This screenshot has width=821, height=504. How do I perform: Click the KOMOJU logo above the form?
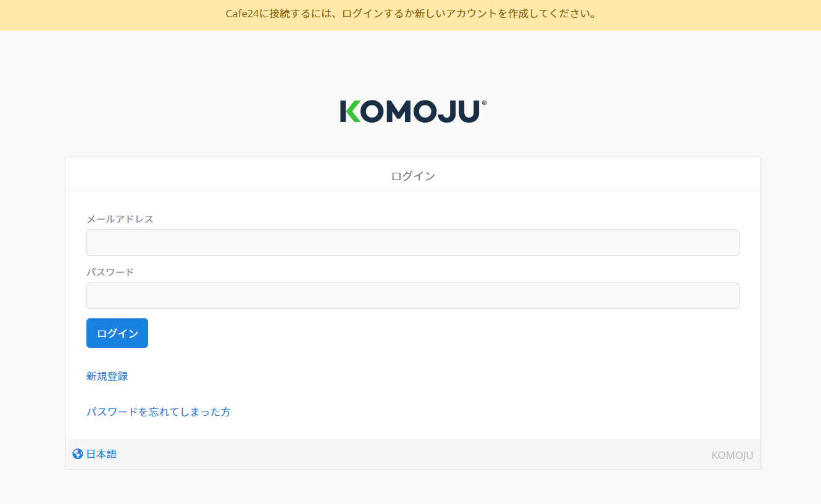coord(412,112)
